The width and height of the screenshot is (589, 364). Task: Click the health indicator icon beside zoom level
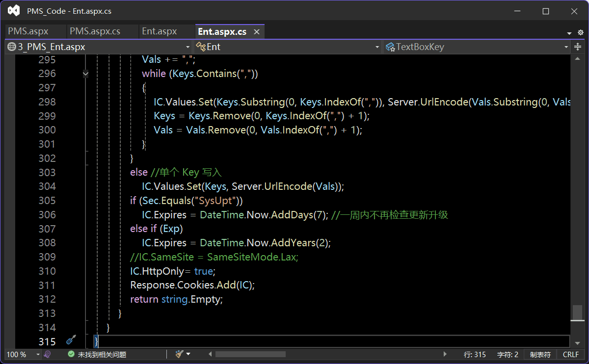[48, 354]
